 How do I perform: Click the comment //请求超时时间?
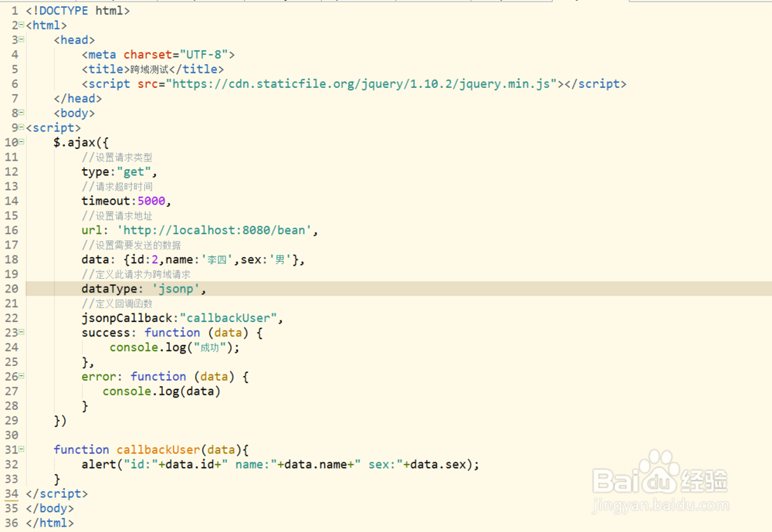117,186
